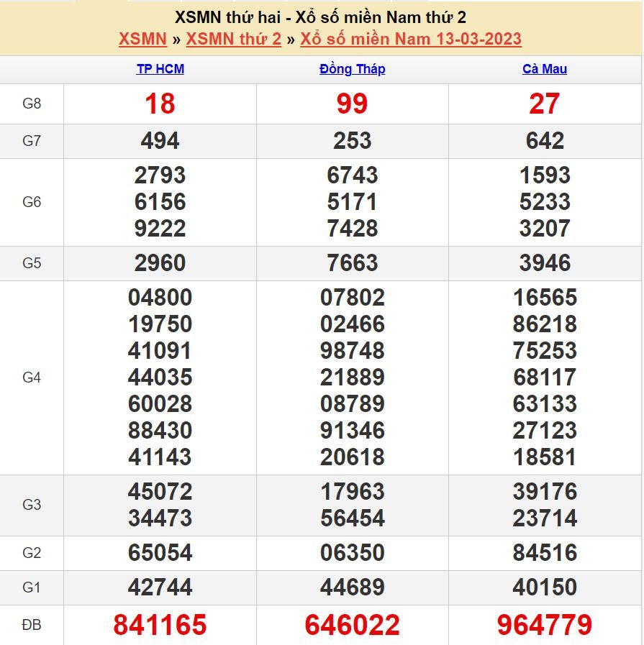This screenshot has height=645, width=644.
Task: Select the G3 number 17963
Action: click(x=353, y=492)
